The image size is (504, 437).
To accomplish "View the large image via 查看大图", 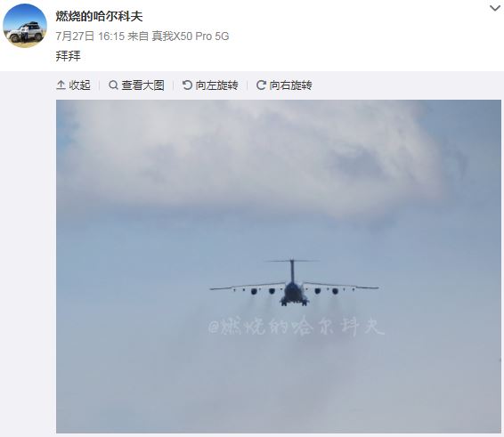I will point(142,85).
